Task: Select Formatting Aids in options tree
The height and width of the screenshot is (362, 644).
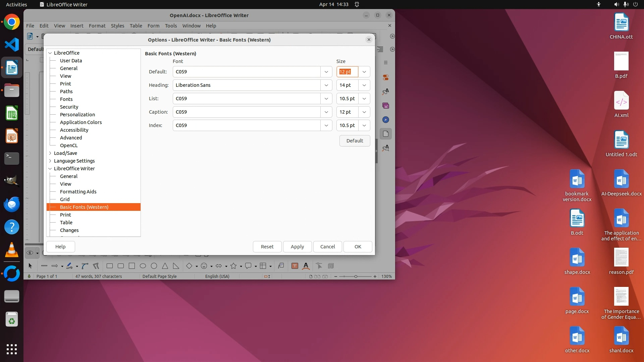Action: pos(78,192)
